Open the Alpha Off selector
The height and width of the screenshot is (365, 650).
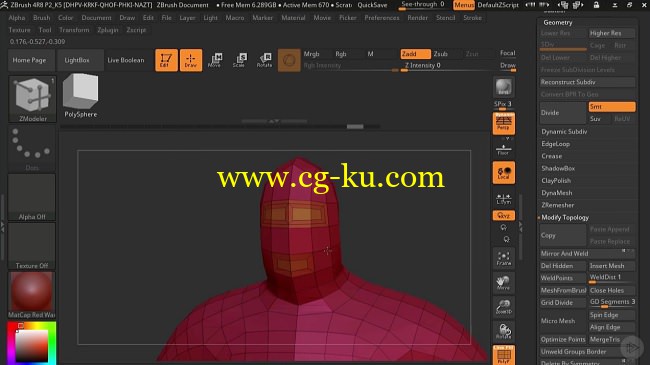(32, 197)
